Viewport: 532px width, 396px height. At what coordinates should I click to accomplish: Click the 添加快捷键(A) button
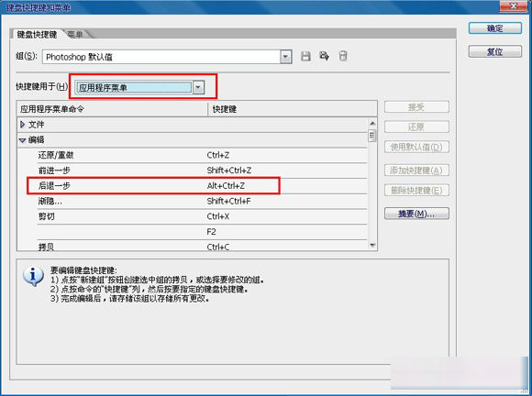(416, 170)
